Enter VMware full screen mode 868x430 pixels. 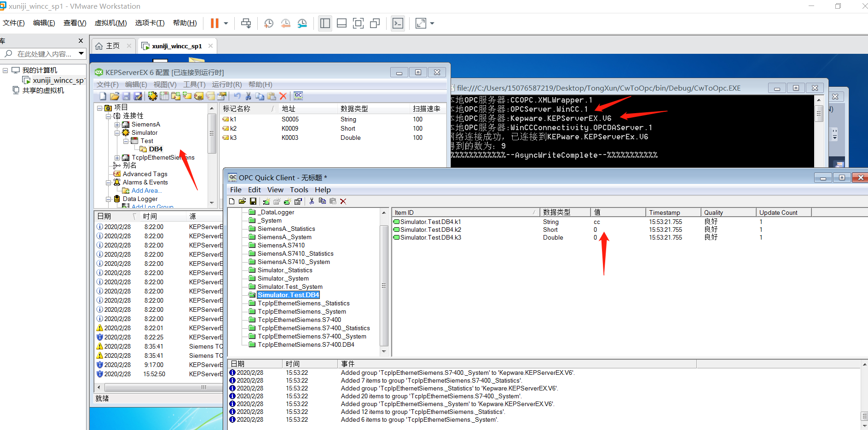[x=358, y=23]
